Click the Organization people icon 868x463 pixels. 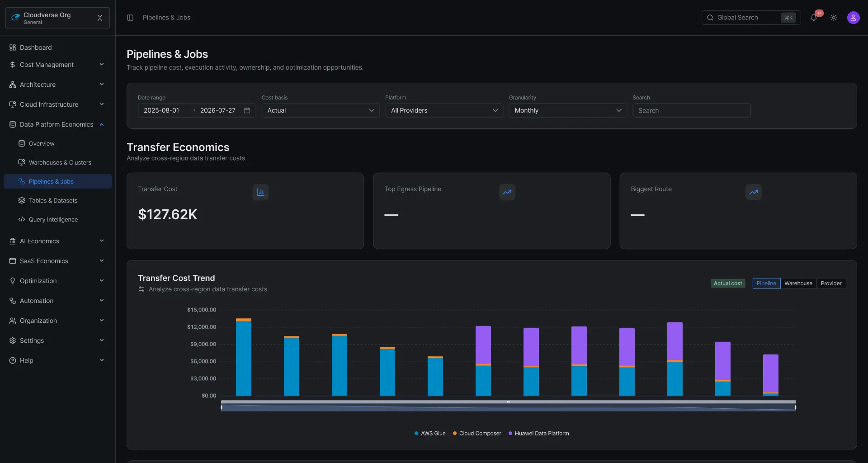click(13, 321)
